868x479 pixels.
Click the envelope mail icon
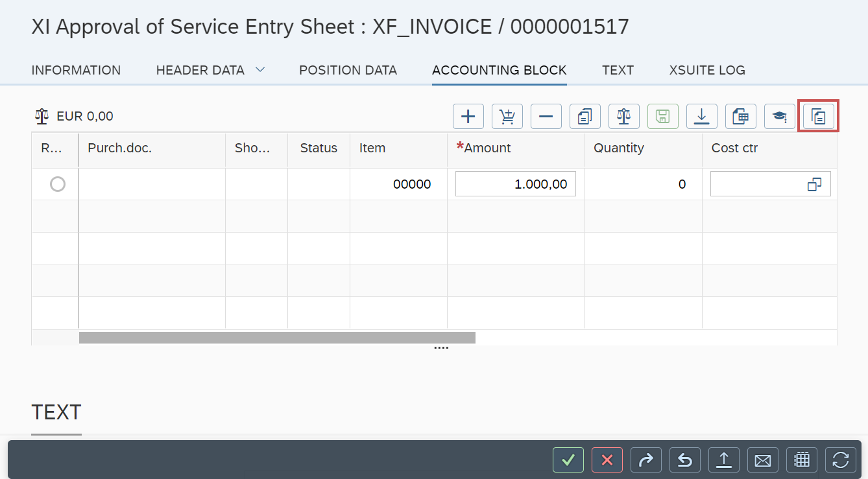(763, 460)
